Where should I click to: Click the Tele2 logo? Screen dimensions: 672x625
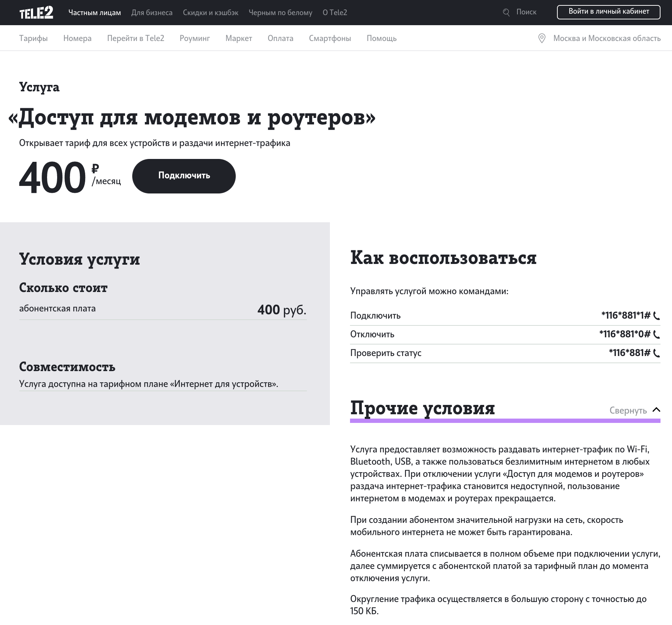36,13
